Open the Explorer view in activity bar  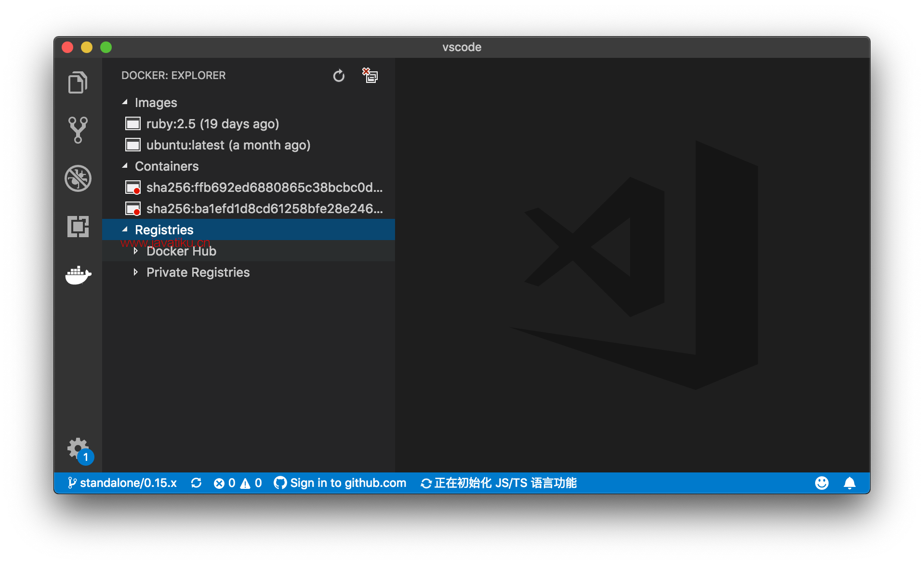[78, 82]
